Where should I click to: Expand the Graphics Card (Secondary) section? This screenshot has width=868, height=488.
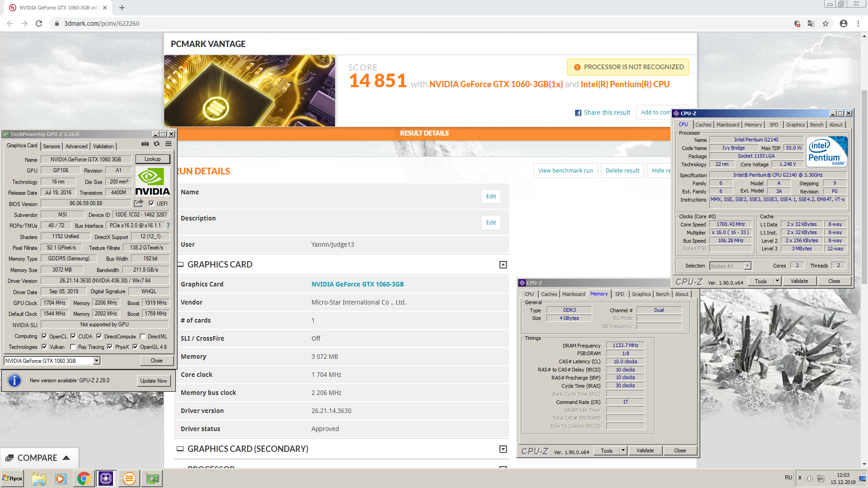pyautogui.click(x=503, y=449)
